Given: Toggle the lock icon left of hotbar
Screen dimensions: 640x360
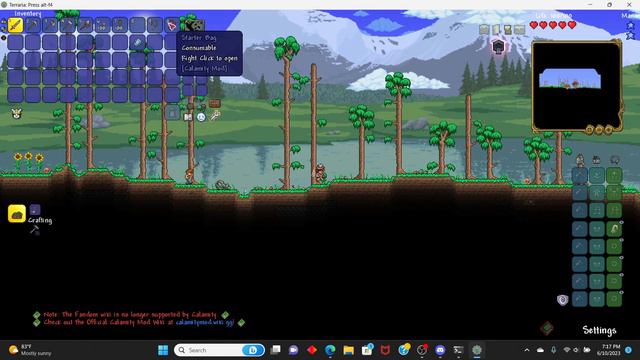Looking at the screenshot, I should tap(4, 21).
